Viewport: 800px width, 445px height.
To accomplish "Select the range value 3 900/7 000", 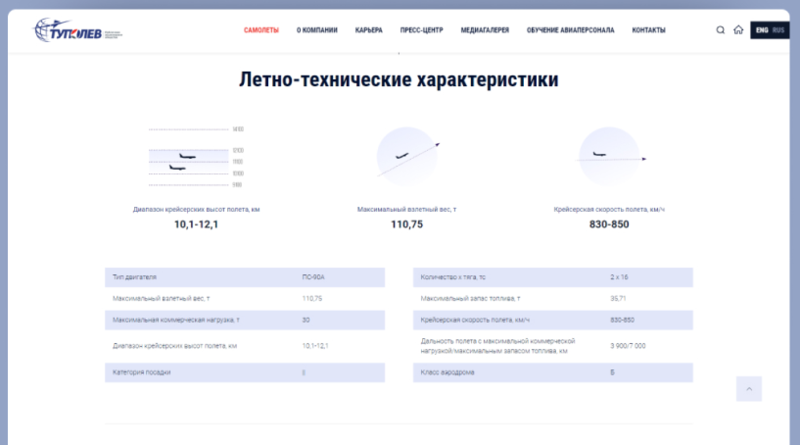I will [x=628, y=346].
